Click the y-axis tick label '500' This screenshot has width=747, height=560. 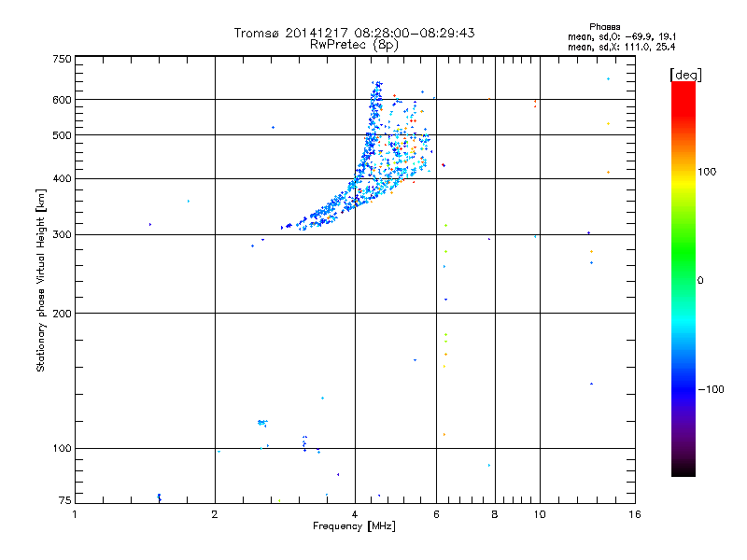[x=62, y=135]
